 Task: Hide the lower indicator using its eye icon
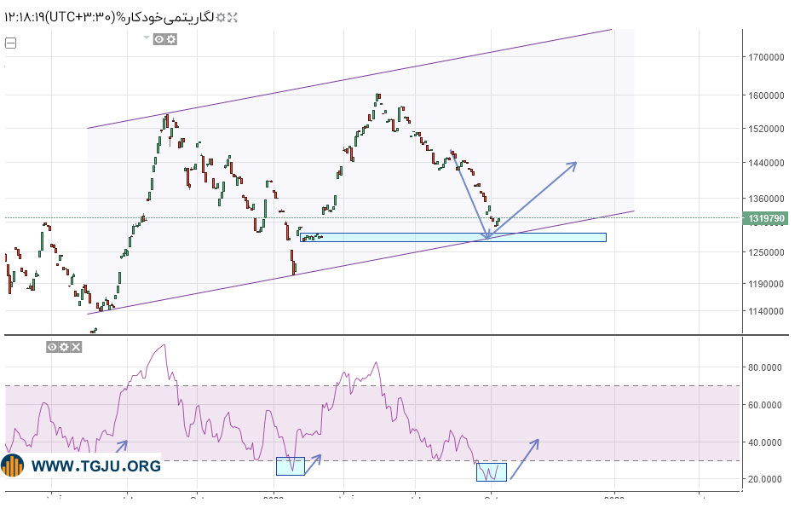[x=52, y=347]
